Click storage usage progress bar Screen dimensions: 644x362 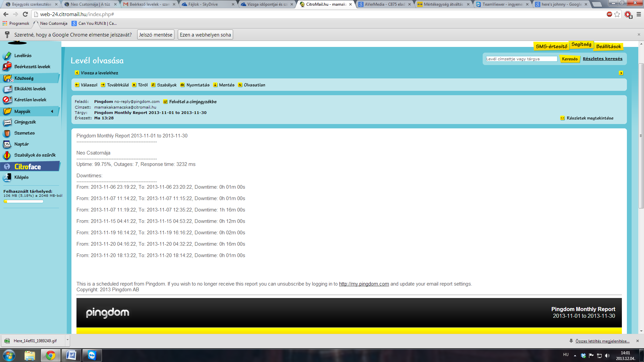[23, 201]
